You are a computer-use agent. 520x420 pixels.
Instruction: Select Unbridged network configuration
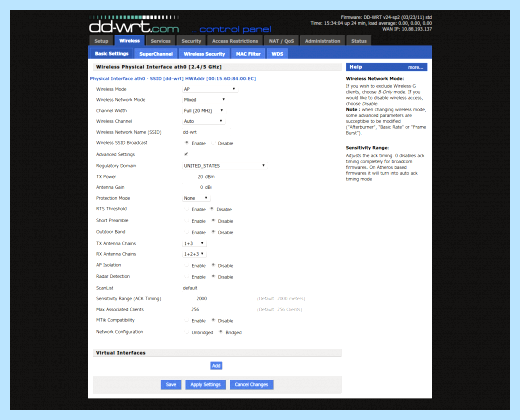click(187, 332)
